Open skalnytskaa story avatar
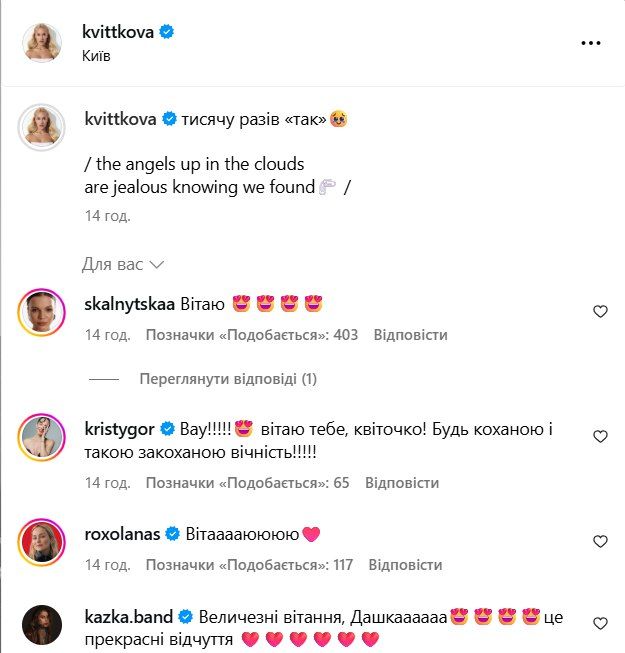The height and width of the screenshot is (653, 625). pyautogui.click(x=42, y=312)
